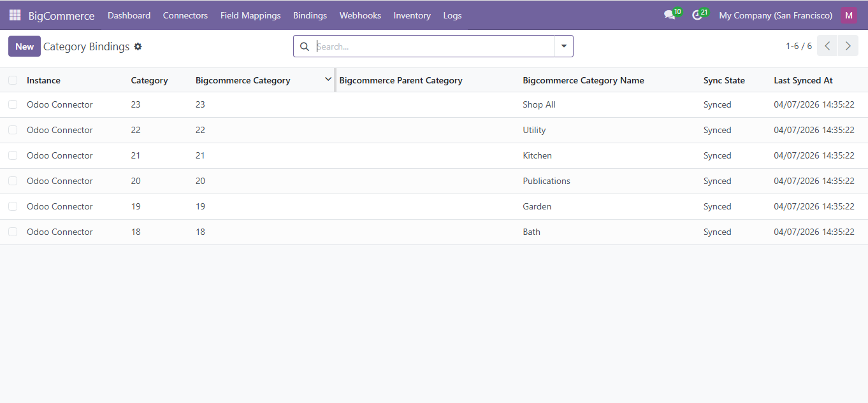Open column sort on Instance header
Image resolution: width=868 pixels, height=403 pixels.
(43, 80)
